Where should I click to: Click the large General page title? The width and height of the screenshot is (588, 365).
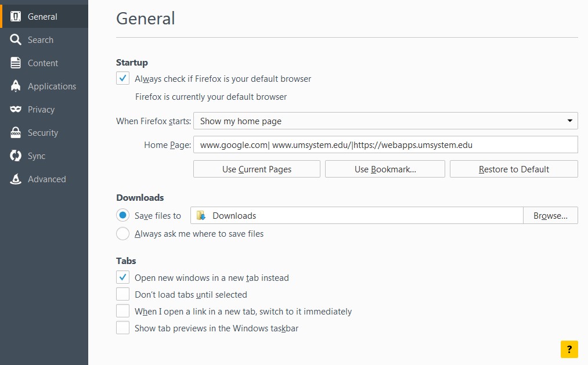146,19
